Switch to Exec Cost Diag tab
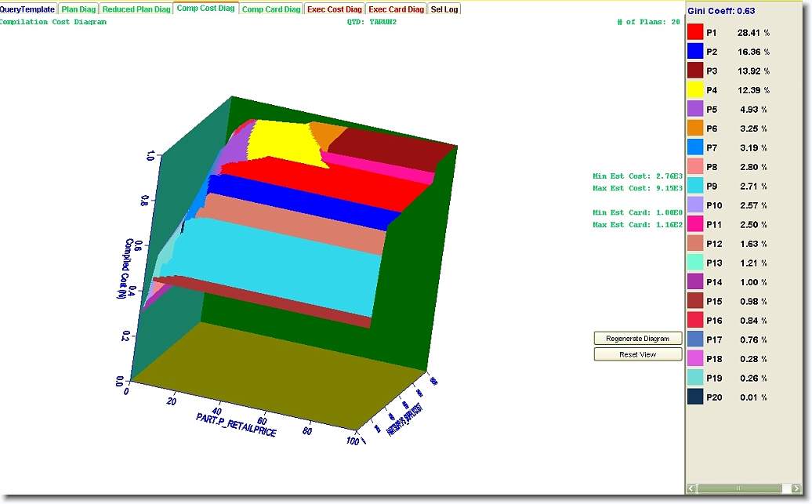The image size is (812, 504). (x=335, y=9)
